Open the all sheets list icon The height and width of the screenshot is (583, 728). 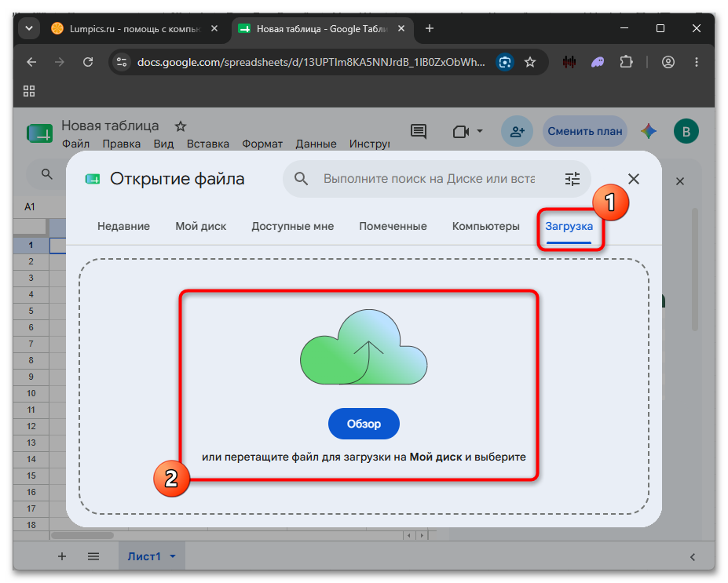pyautogui.click(x=93, y=556)
